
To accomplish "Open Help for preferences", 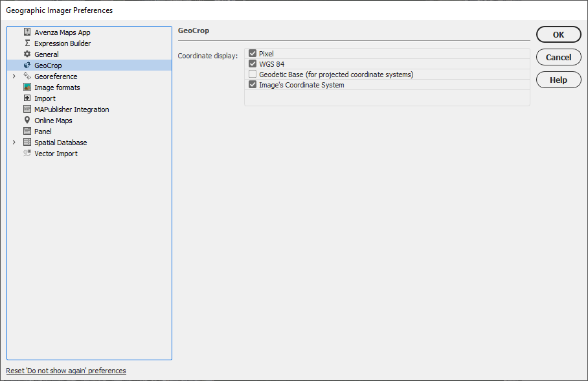I will 558,80.
